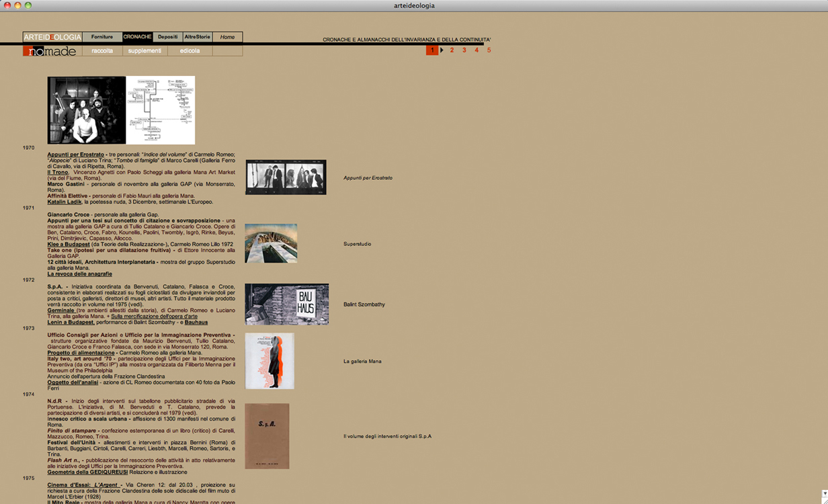Open the La galleria Mana poster image
This screenshot has width=828, height=504.
[x=270, y=361]
